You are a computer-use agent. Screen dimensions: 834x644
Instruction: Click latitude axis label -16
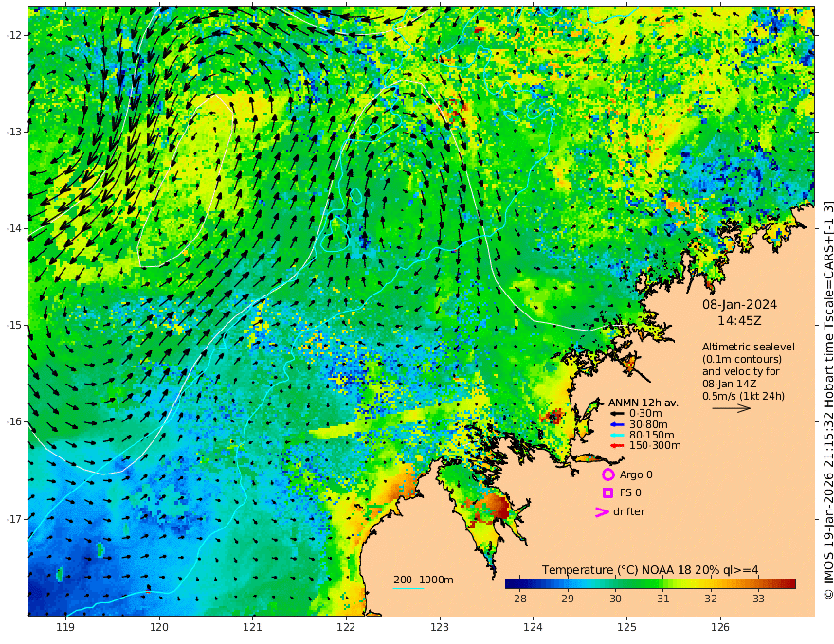point(14,421)
